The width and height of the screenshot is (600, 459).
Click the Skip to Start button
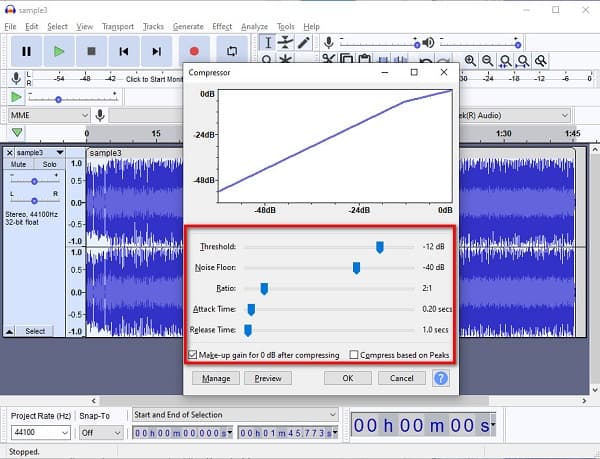pyautogui.click(x=123, y=51)
